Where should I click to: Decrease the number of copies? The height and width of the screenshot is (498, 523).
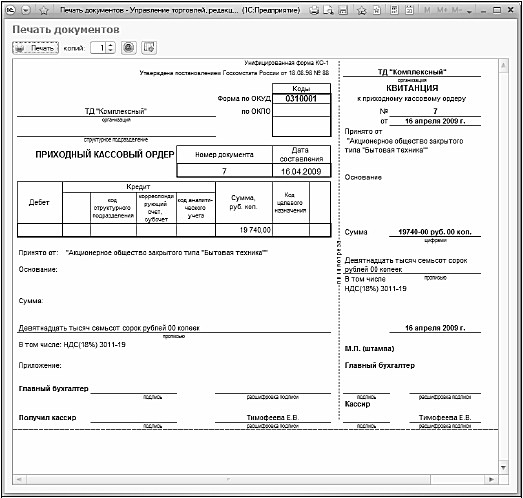(111, 50)
